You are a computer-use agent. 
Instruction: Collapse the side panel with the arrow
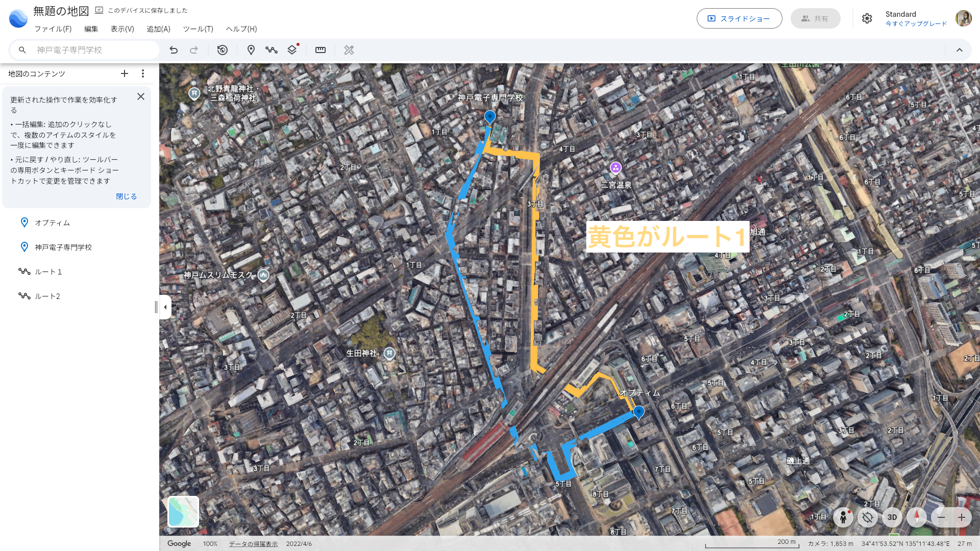coord(165,307)
